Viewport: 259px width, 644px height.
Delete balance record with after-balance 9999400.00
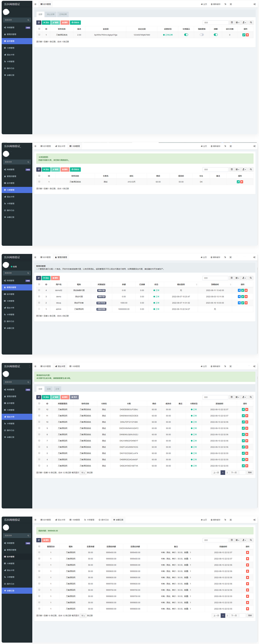coord(247,552)
